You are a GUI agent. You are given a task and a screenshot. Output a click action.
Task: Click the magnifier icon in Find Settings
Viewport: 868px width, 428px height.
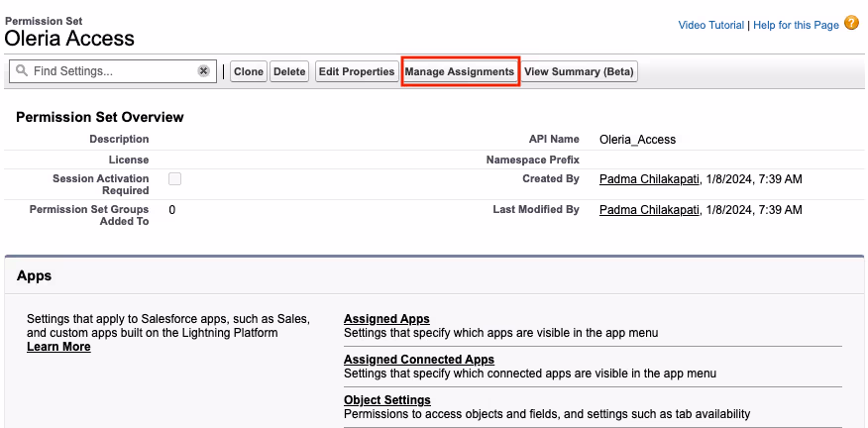pos(22,71)
